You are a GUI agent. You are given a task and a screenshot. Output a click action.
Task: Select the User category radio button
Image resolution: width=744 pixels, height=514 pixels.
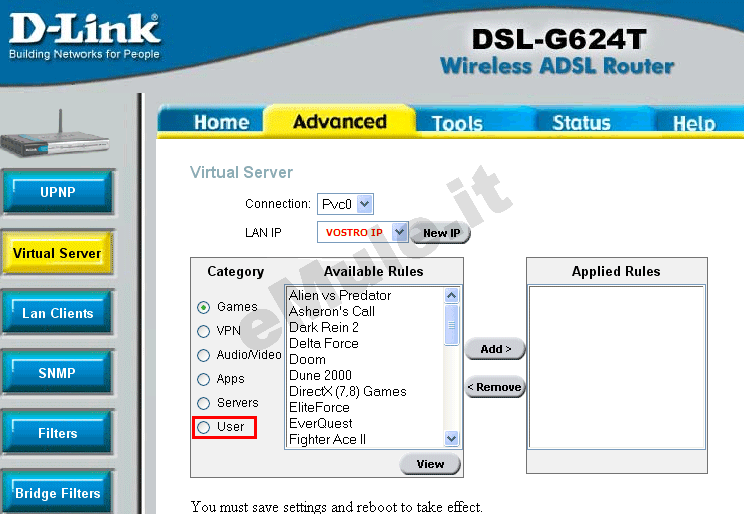click(x=204, y=427)
